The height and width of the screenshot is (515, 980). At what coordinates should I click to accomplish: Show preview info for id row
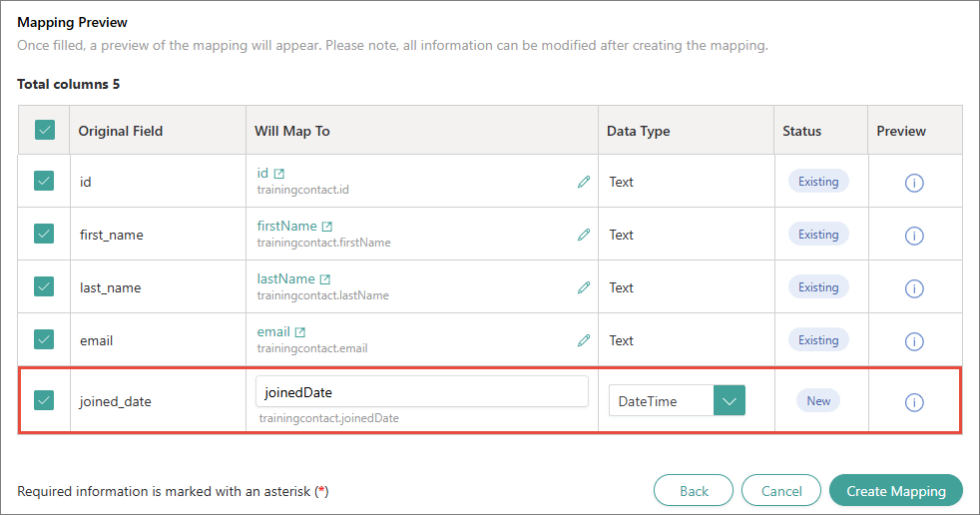[914, 183]
